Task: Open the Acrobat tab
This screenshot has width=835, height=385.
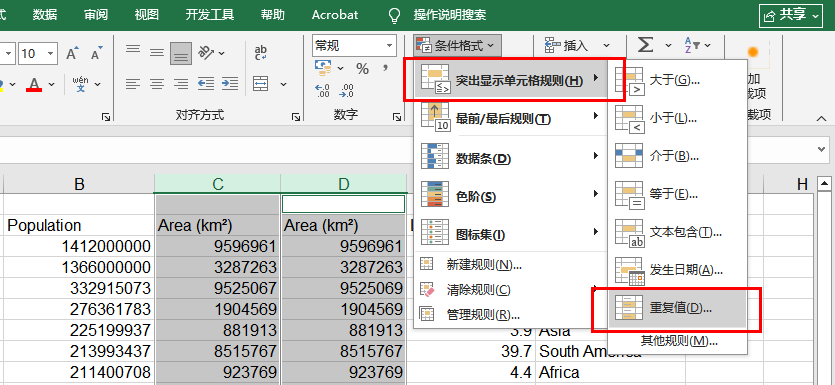Action: [x=335, y=15]
